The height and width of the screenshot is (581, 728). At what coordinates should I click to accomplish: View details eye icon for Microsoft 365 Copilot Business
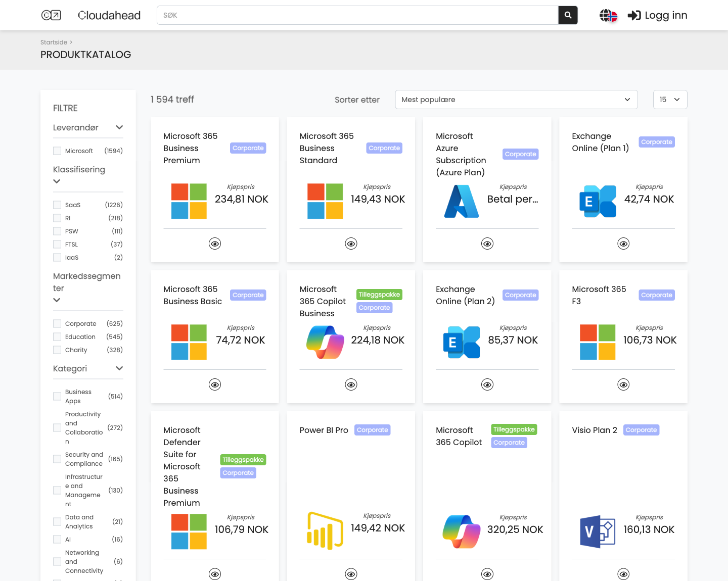pos(351,384)
